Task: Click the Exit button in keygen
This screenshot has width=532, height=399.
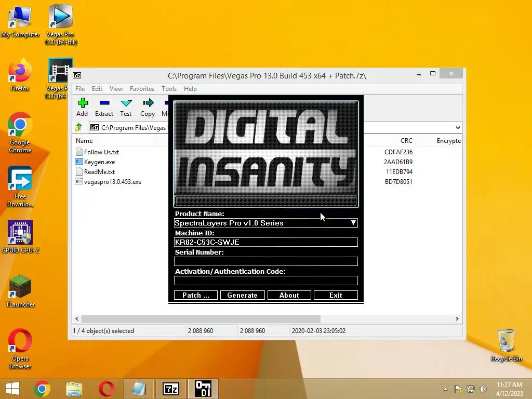Action: pyautogui.click(x=336, y=295)
